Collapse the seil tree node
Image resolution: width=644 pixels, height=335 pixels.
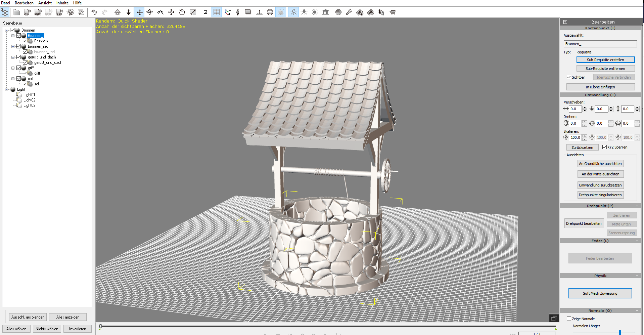(x=13, y=79)
